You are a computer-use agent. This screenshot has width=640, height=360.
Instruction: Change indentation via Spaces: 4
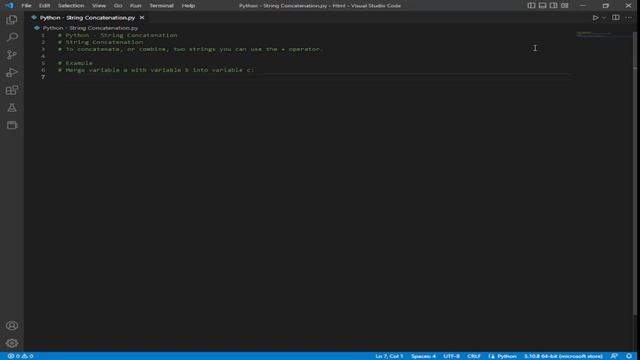pos(423,356)
